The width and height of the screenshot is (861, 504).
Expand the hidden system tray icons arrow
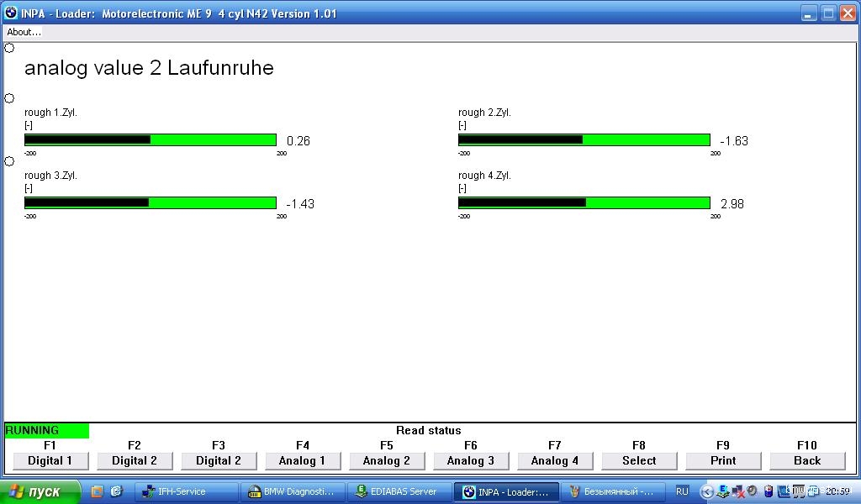pyautogui.click(x=707, y=491)
